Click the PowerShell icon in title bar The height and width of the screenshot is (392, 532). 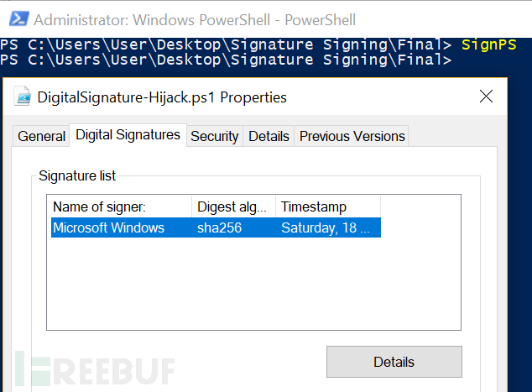[x=19, y=19]
